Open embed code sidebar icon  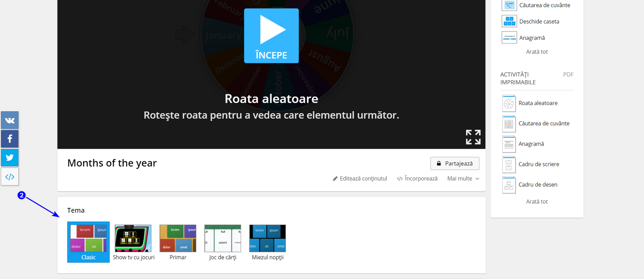(x=10, y=177)
